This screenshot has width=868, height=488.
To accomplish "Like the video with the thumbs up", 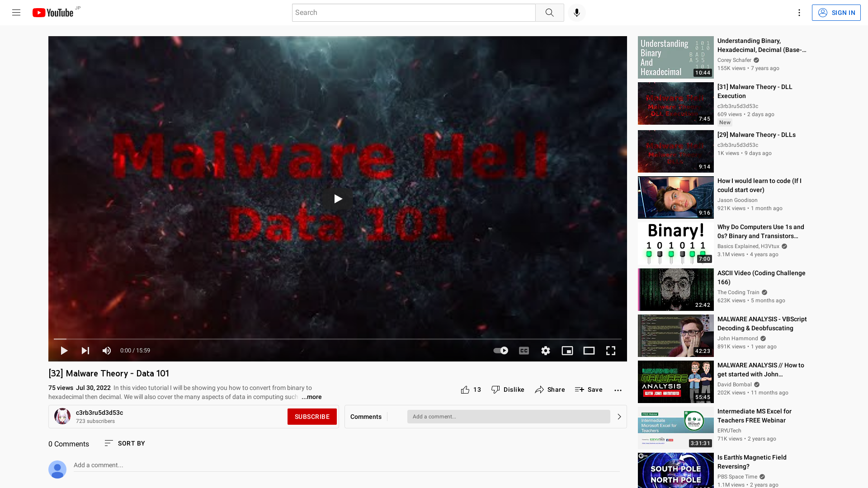I will tap(465, 389).
